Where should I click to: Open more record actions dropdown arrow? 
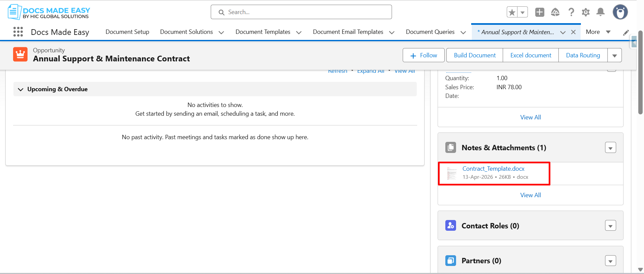pyautogui.click(x=615, y=55)
